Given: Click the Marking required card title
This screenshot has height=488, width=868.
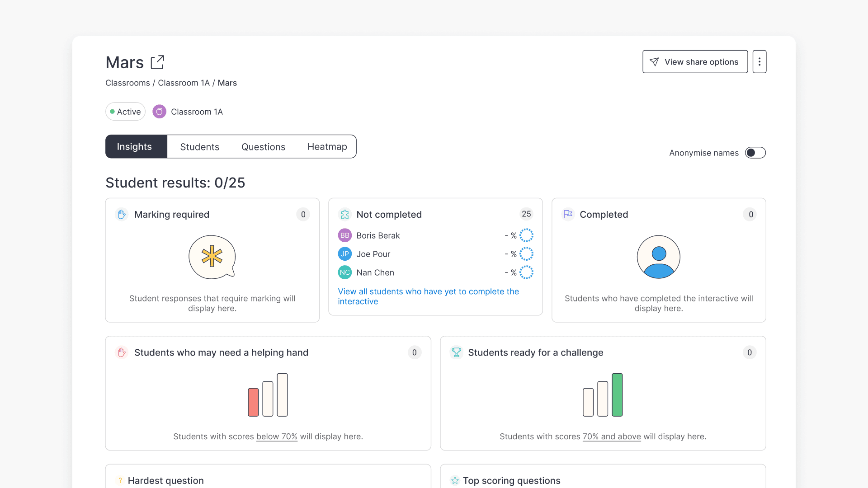Looking at the screenshot, I should point(171,214).
